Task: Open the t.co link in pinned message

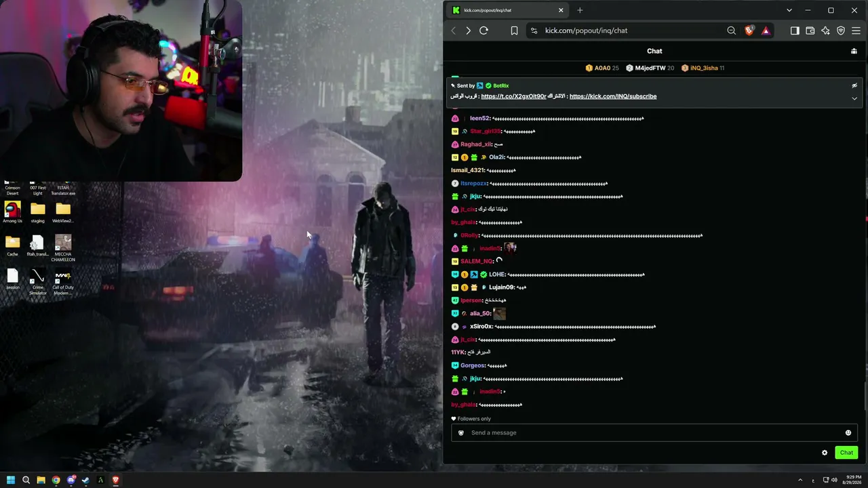Action: [513, 96]
